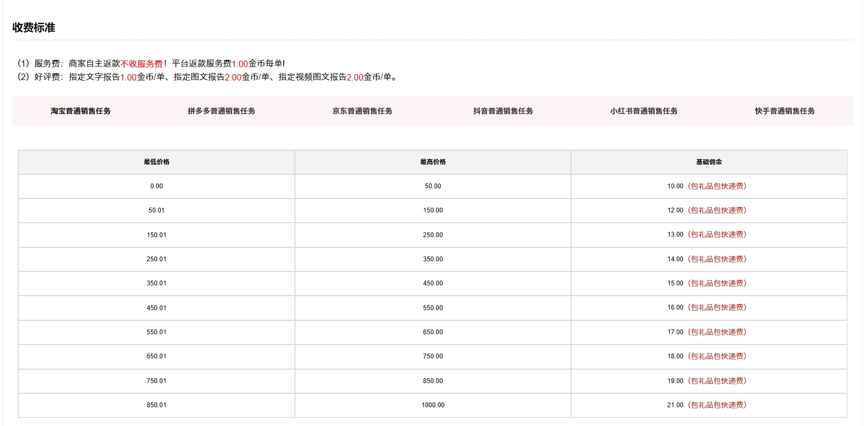The height and width of the screenshot is (426, 868).
Task: Click the 750.00 maximum price cell
Action: point(433,356)
